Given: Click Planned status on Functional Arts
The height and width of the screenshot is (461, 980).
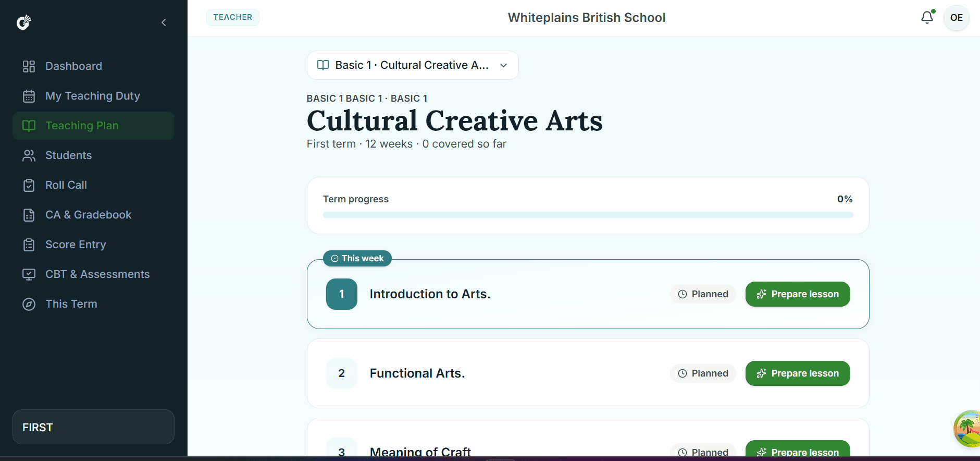Looking at the screenshot, I should coord(703,373).
